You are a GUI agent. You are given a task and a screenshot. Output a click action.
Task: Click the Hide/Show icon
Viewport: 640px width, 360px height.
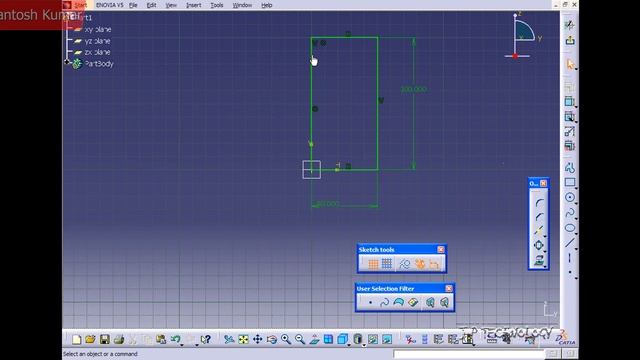(x=373, y=340)
